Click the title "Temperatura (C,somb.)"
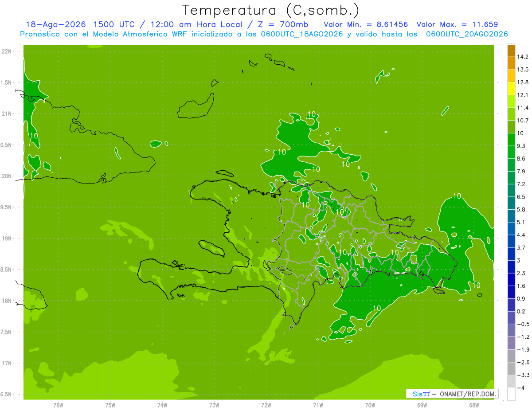Viewport: 532px width, 411px height. [270, 10]
